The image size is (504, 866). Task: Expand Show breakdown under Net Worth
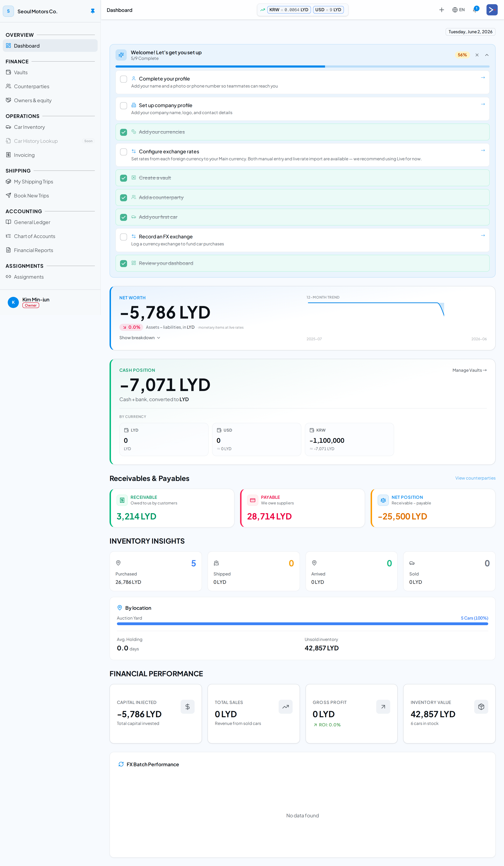pyautogui.click(x=139, y=338)
